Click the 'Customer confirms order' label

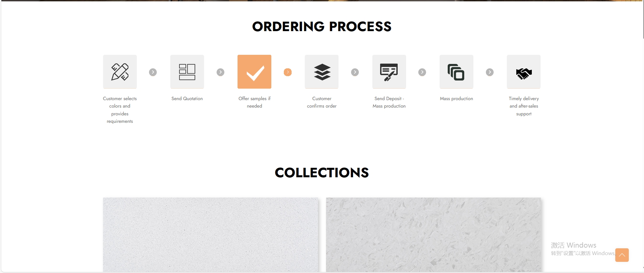322,102
